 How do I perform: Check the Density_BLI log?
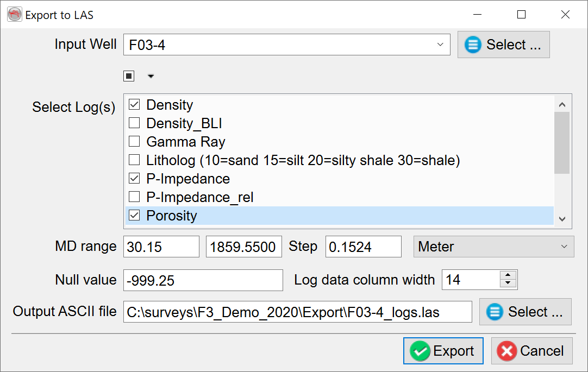pyautogui.click(x=134, y=123)
